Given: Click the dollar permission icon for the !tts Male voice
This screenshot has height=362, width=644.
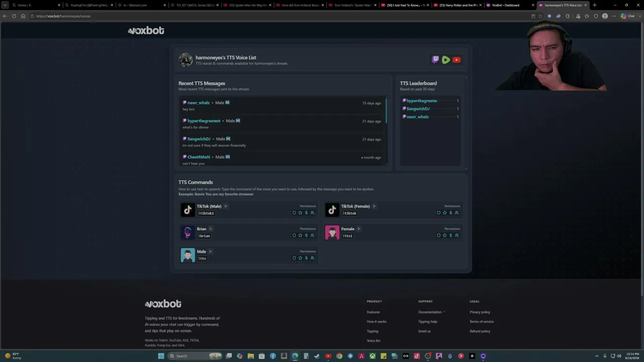Looking at the screenshot, I should point(306,258).
